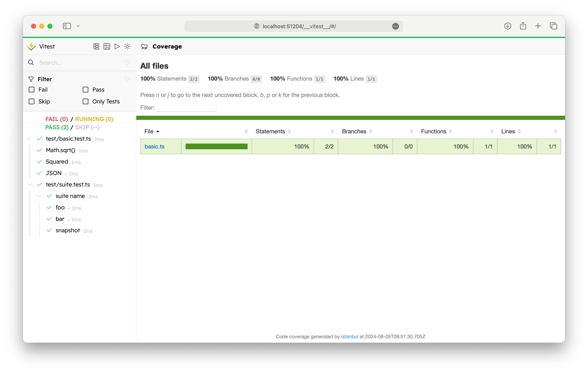Check the Only Tests option

pos(85,101)
